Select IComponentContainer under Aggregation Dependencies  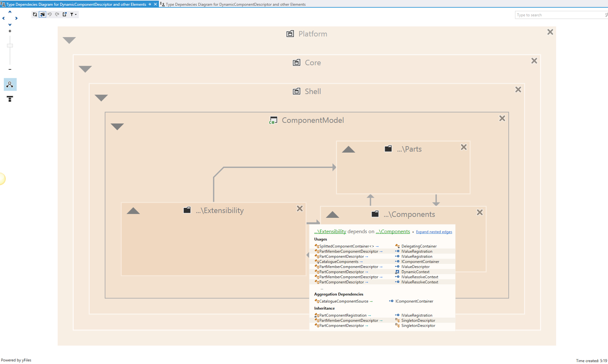point(414,301)
